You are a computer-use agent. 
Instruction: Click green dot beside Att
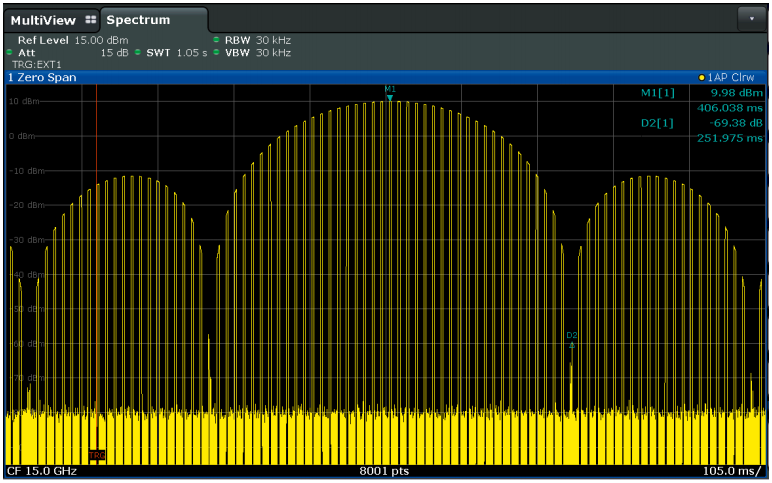tap(10, 52)
